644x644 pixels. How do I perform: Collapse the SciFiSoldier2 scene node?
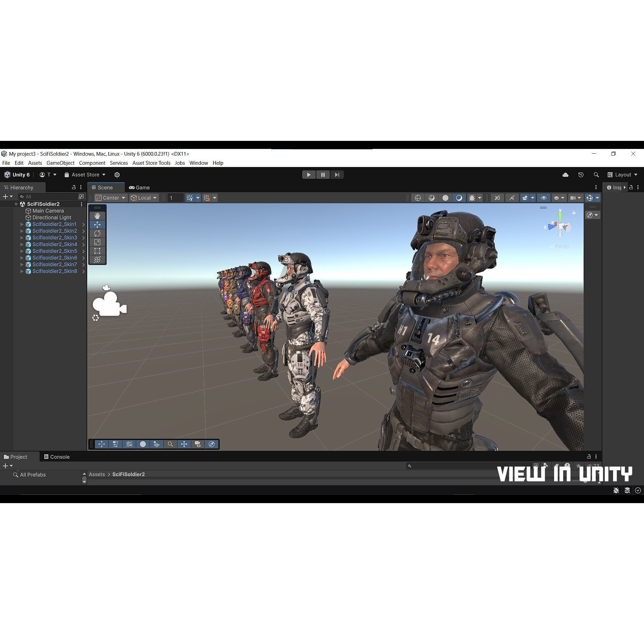16,204
